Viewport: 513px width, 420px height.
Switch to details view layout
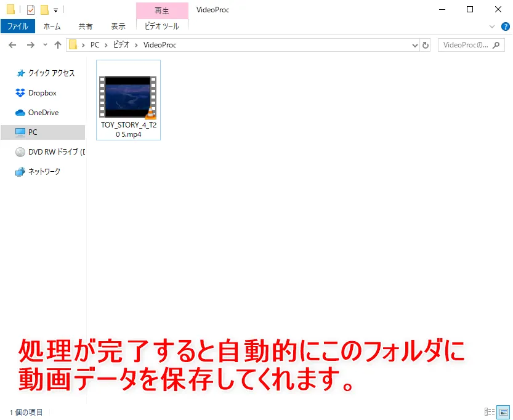(x=490, y=412)
